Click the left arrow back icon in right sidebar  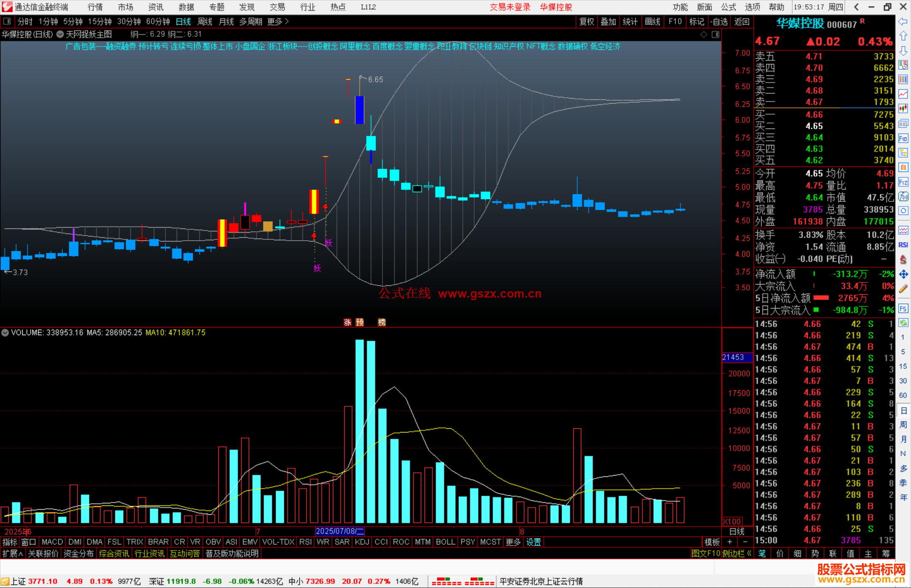(903, 21)
